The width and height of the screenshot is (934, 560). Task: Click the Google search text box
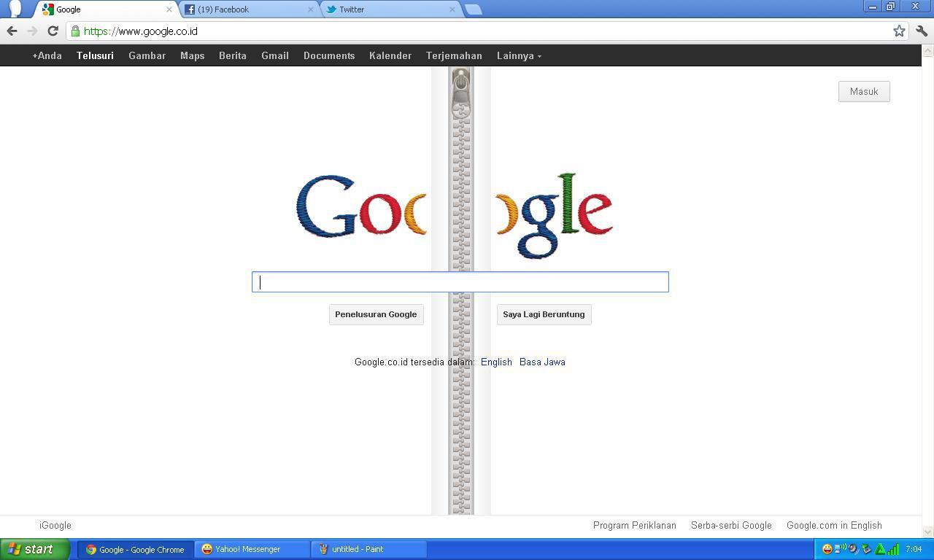[460, 282]
